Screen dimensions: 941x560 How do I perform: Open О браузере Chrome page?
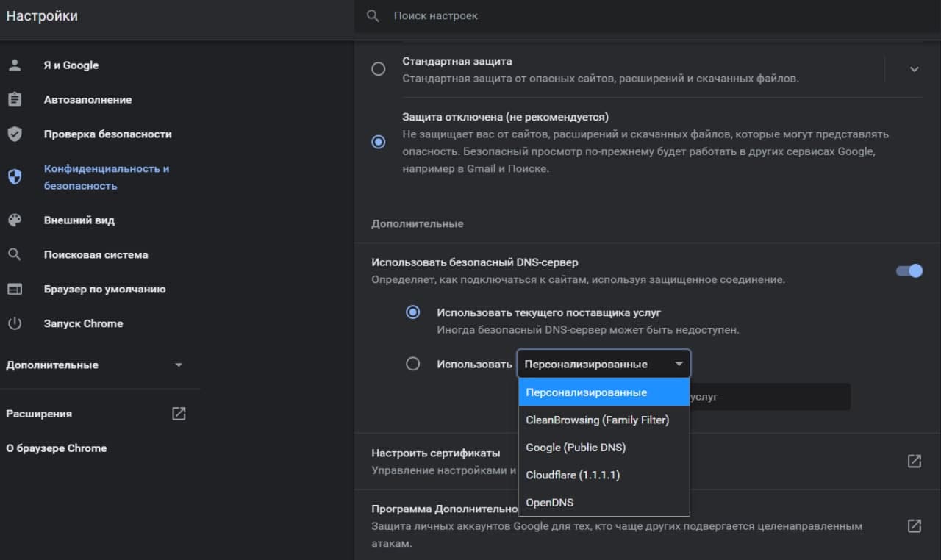pyautogui.click(x=57, y=448)
